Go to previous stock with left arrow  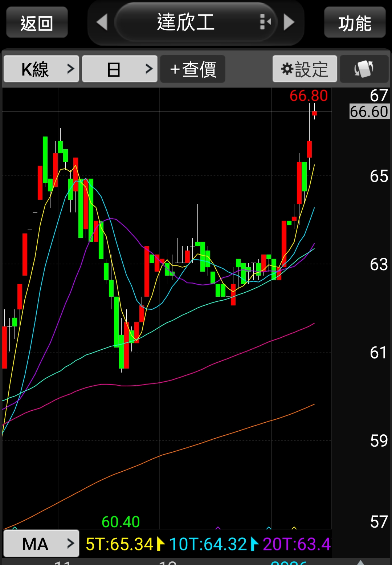pyautogui.click(x=102, y=22)
